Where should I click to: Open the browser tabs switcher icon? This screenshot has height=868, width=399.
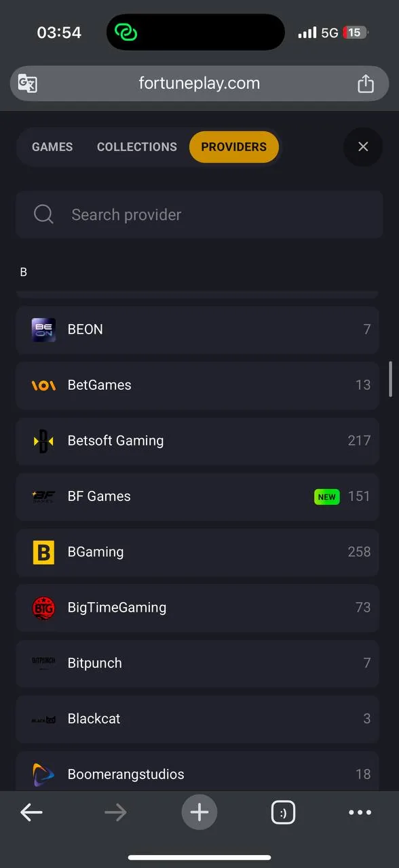[x=283, y=812]
